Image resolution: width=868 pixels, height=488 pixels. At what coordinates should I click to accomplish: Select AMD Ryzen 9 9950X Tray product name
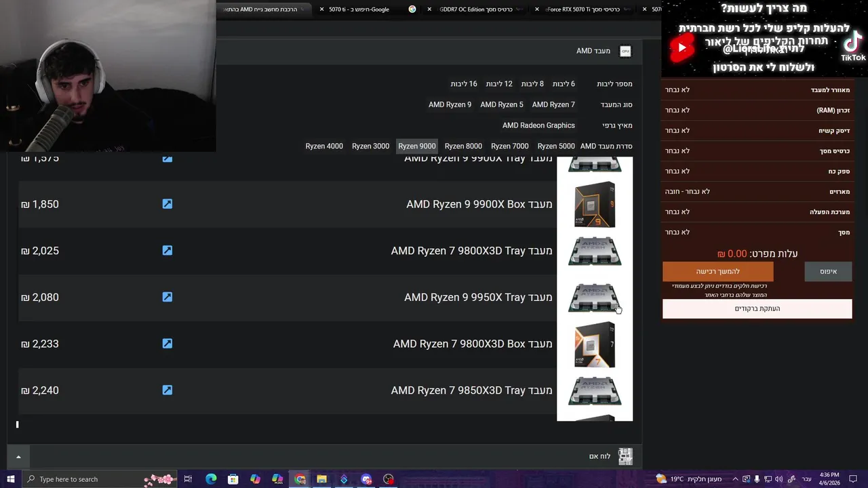tap(478, 297)
